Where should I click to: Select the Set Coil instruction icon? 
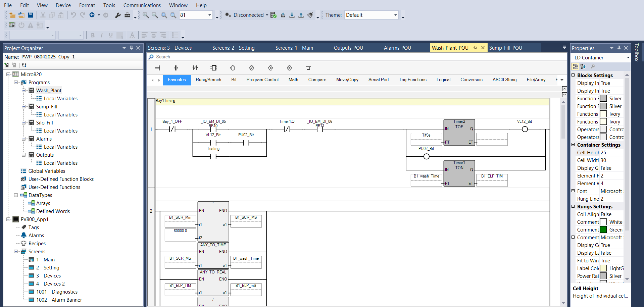[x=270, y=68]
